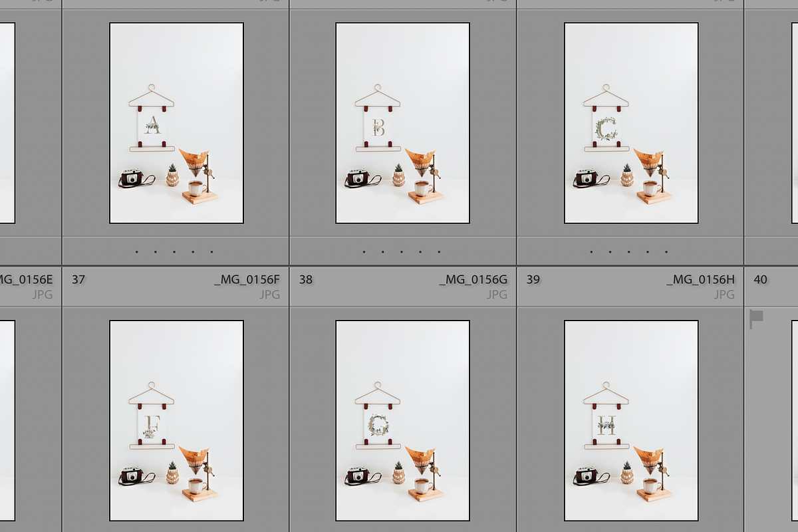
Task: Set star rating under the letter C photo
Action: click(x=629, y=252)
